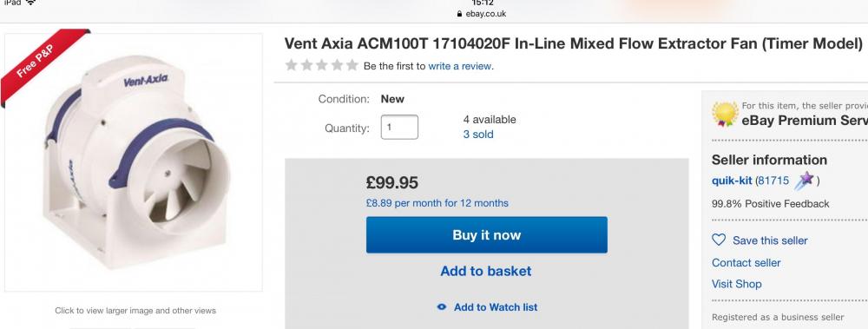Screen dimensions: 868x329
Task: Click the Vent-Axia fan product image
Action: [134, 162]
